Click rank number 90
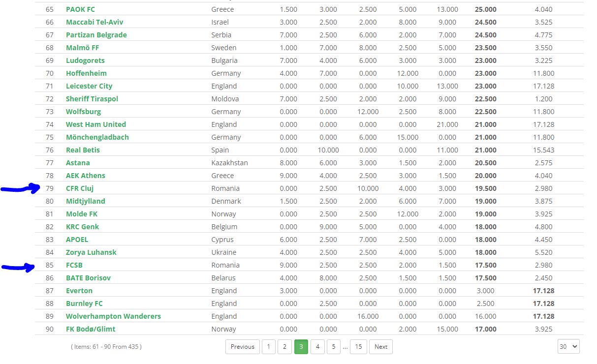597x364 pixels. click(50, 329)
